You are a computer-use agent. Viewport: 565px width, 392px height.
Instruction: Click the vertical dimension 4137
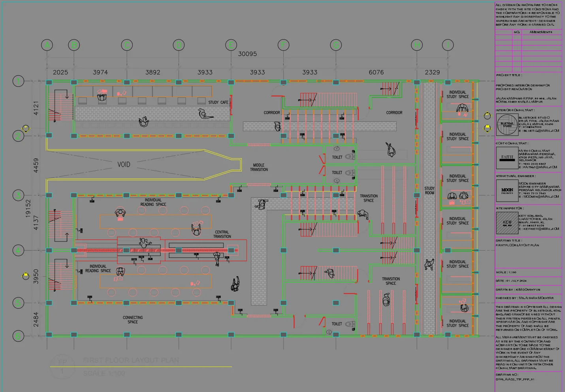coord(36,223)
